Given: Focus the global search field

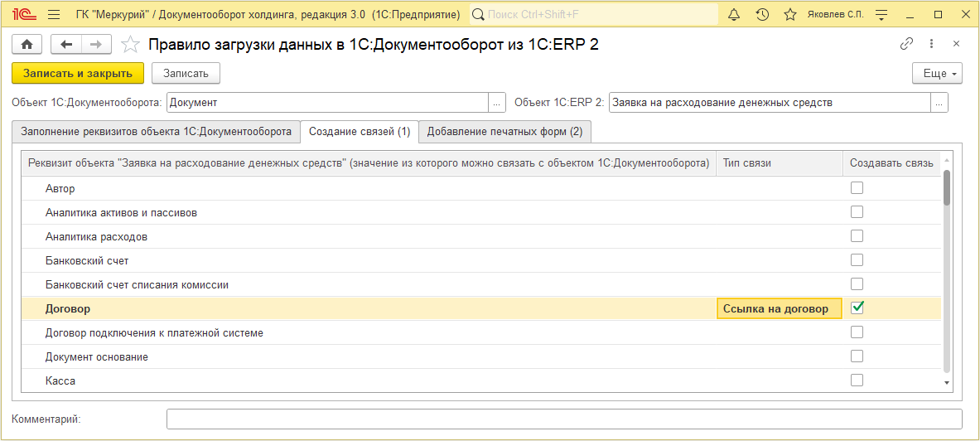Looking at the screenshot, I should [x=594, y=14].
